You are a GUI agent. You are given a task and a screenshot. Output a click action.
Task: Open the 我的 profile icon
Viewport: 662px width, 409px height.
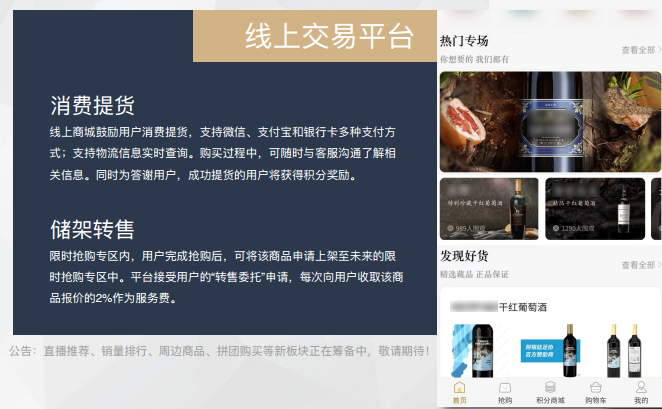[x=641, y=393]
